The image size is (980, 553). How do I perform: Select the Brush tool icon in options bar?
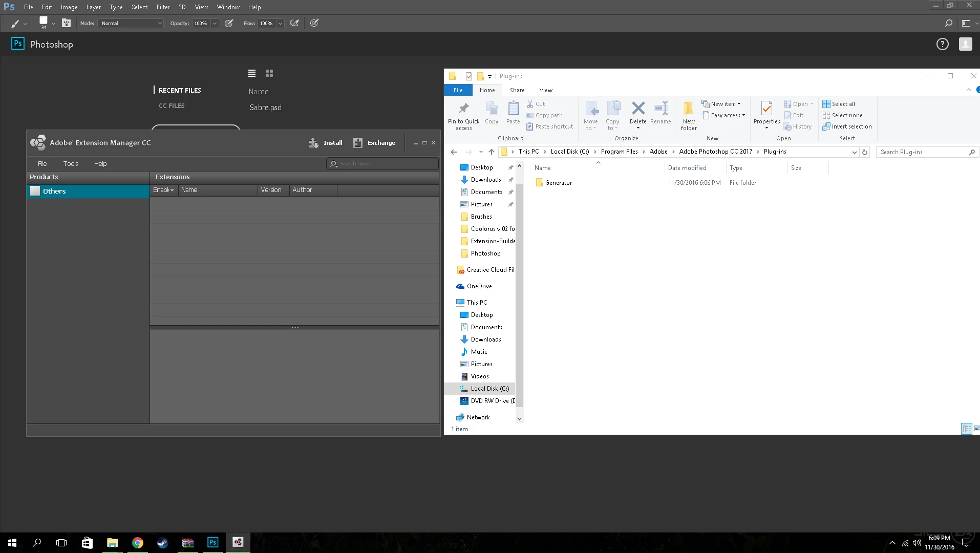pyautogui.click(x=15, y=23)
